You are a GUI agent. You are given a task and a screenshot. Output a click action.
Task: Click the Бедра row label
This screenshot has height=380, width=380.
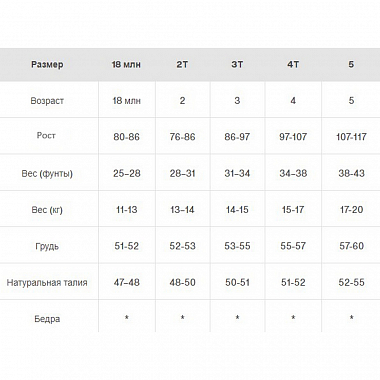point(47,319)
